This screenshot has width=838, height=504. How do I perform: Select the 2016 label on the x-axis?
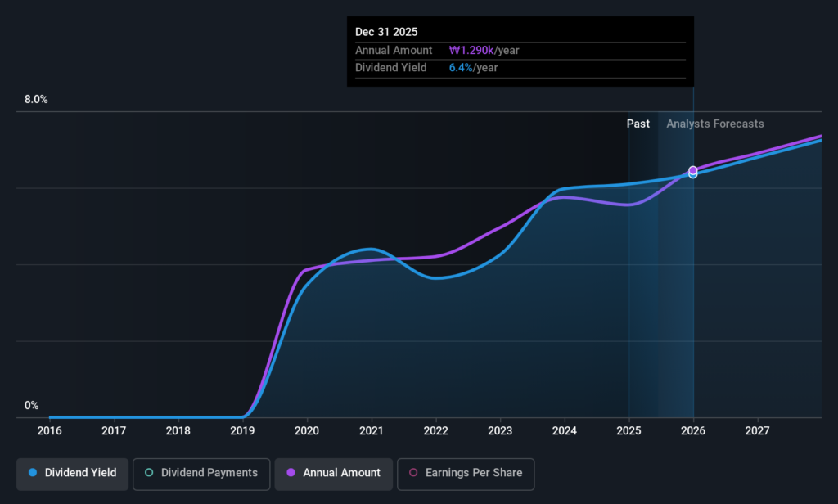(49, 431)
